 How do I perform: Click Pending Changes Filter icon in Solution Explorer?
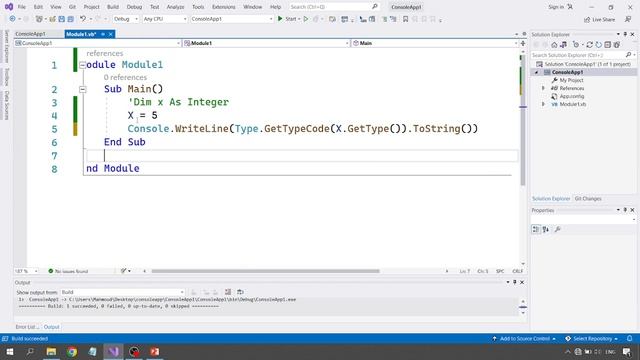coord(576,44)
